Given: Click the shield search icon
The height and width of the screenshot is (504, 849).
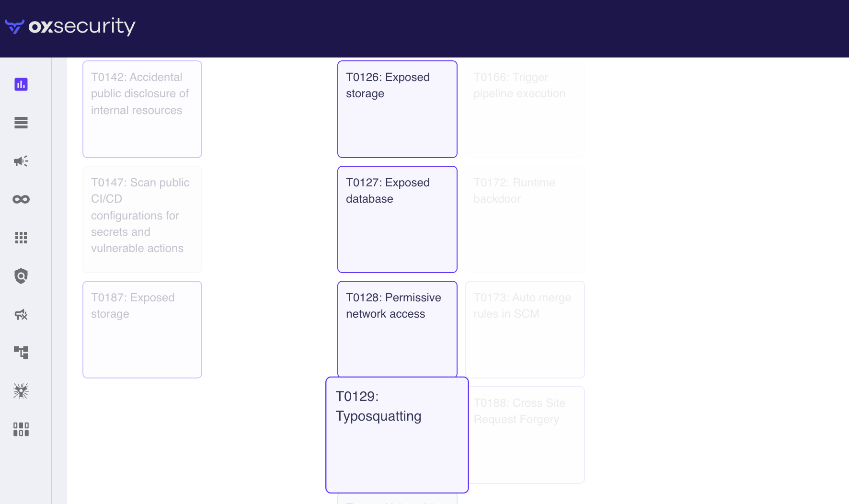Looking at the screenshot, I should coord(21,276).
